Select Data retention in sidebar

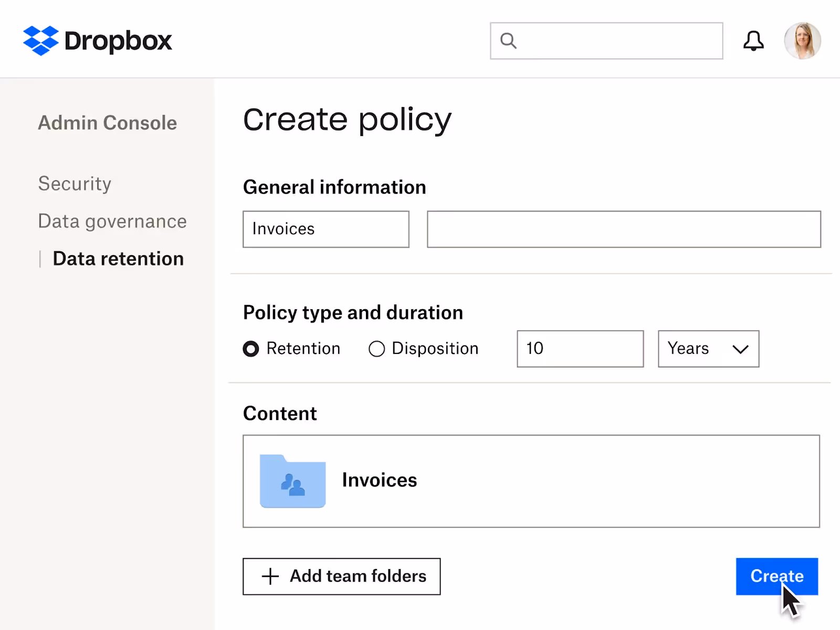tap(118, 259)
